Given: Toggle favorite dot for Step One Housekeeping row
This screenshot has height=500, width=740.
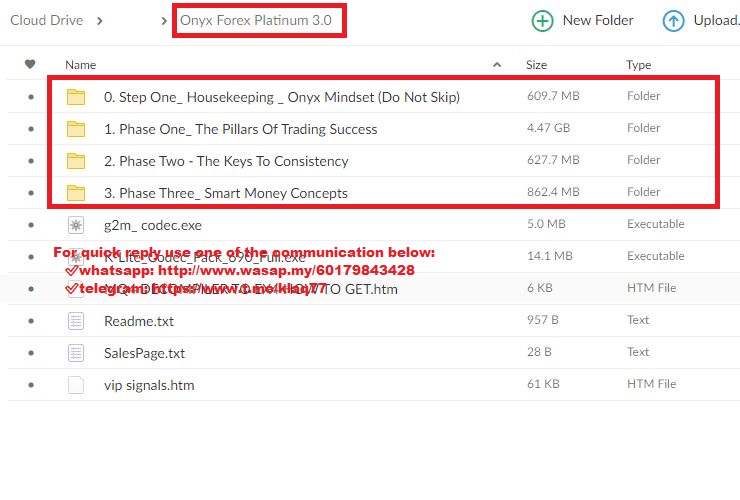Looking at the screenshot, I should coord(31,97).
